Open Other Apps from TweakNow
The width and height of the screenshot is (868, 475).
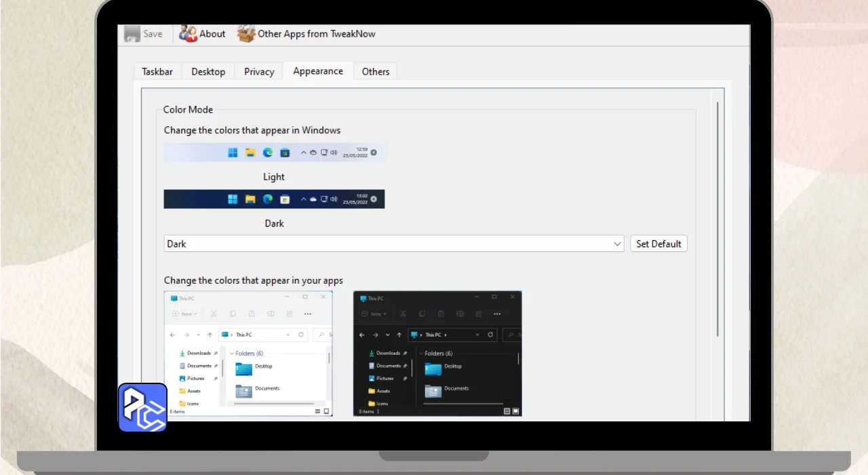click(306, 34)
